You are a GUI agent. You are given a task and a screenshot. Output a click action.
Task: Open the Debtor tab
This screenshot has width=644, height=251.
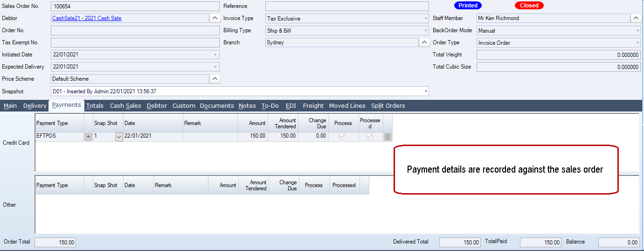157,106
